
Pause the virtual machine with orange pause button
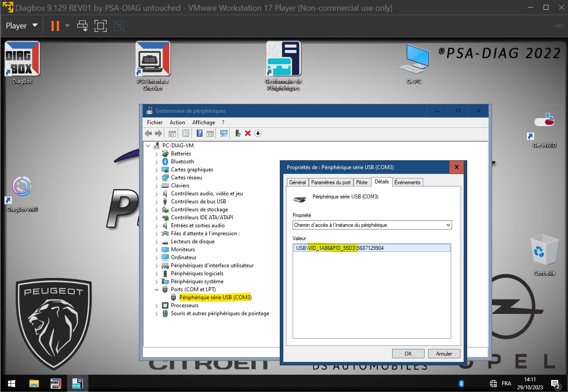[x=55, y=26]
